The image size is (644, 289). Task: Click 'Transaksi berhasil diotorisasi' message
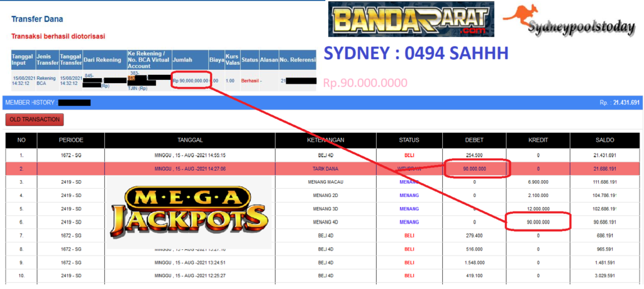(x=58, y=36)
